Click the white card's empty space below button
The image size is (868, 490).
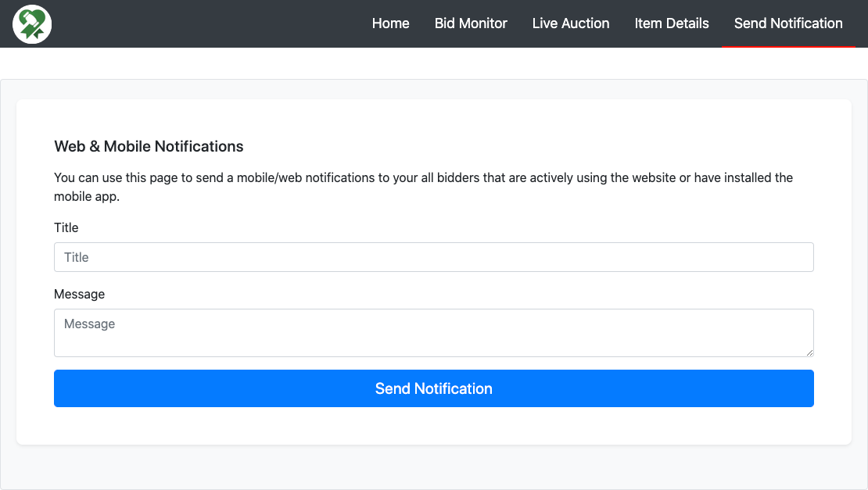pyautogui.click(x=433, y=427)
